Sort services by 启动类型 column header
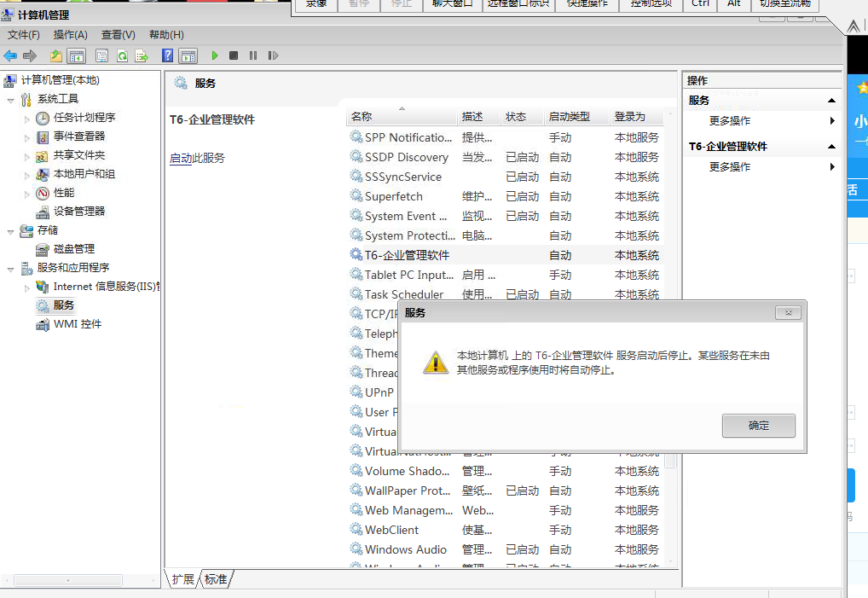This screenshot has height=598, width=868. (577, 116)
